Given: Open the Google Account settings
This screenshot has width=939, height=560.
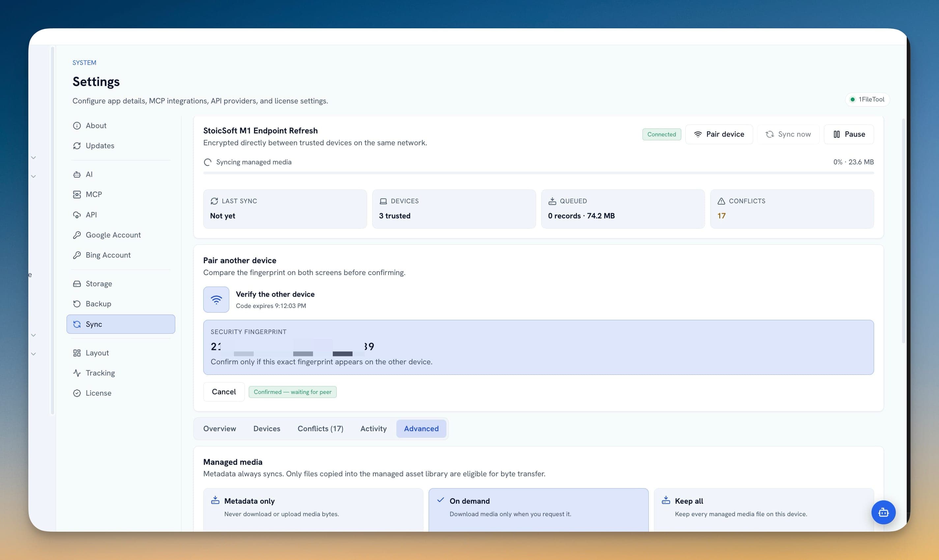Looking at the screenshot, I should tap(121, 235).
